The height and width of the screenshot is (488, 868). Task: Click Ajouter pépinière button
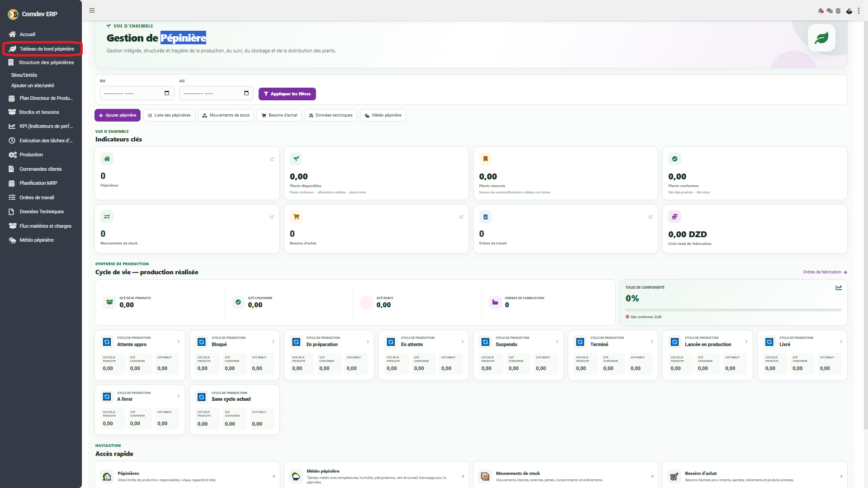[x=118, y=115]
